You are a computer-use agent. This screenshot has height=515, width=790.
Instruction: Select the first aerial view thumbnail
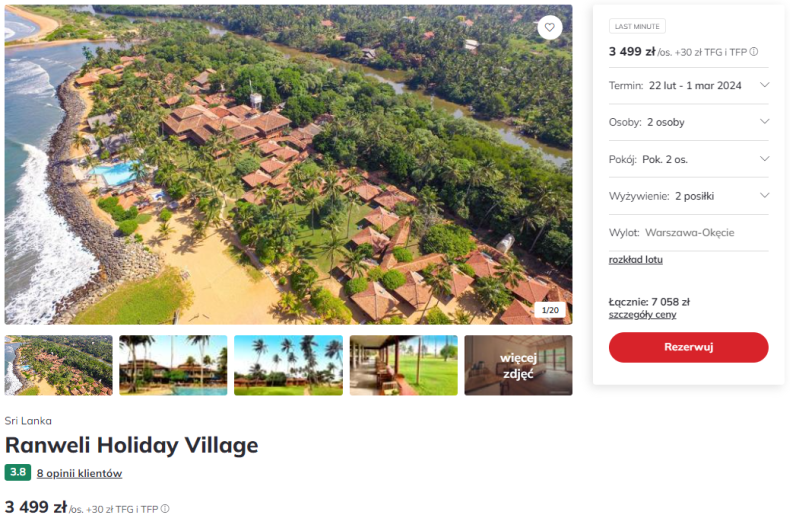[59, 365]
